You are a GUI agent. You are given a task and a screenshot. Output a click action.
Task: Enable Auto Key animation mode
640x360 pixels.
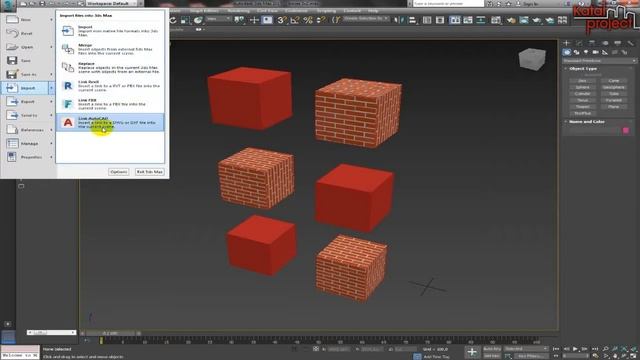point(492,349)
